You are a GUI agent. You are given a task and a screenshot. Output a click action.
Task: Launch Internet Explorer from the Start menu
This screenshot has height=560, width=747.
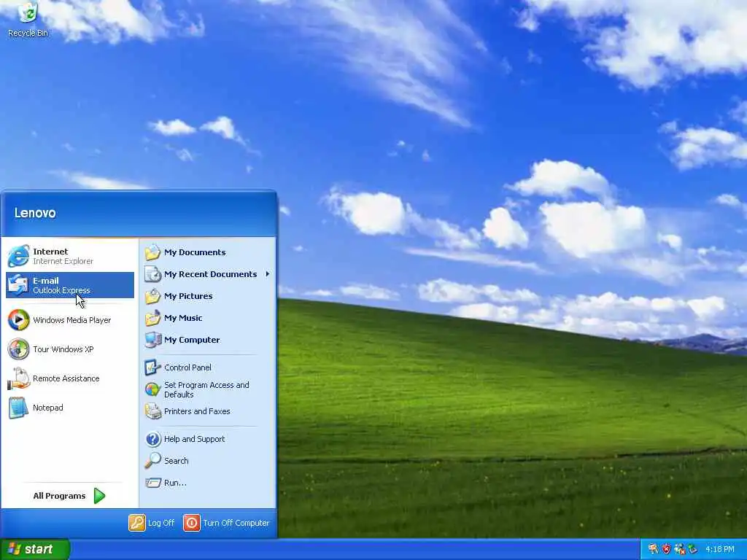tap(70, 256)
